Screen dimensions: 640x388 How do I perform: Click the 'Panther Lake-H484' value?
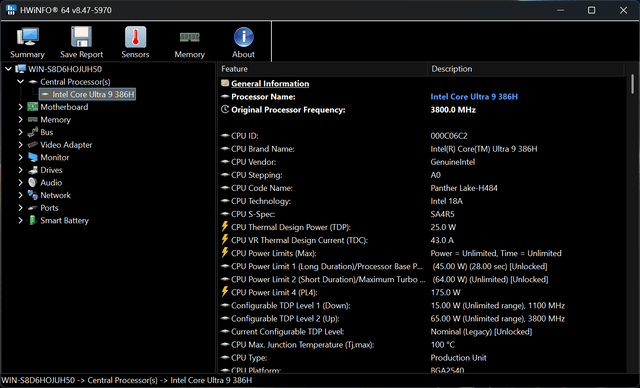pyautogui.click(x=464, y=188)
